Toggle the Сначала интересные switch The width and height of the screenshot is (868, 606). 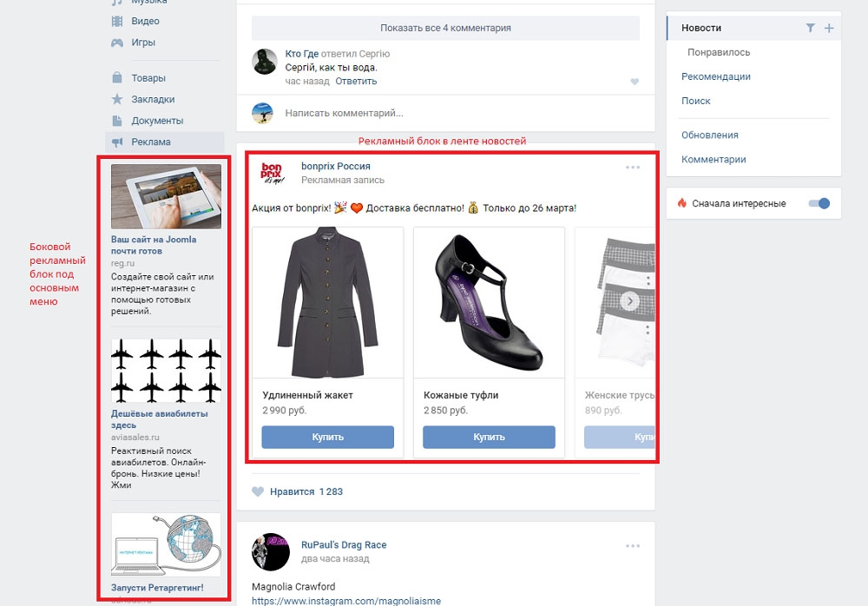click(819, 203)
